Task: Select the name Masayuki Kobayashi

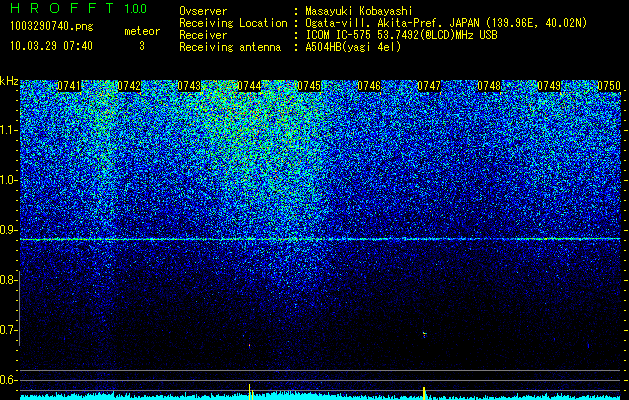Action: (359, 11)
